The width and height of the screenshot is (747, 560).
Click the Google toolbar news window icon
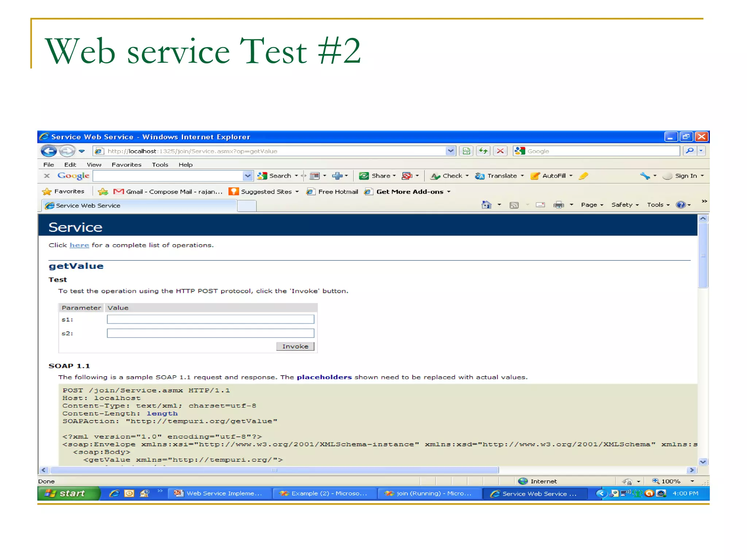click(x=314, y=176)
